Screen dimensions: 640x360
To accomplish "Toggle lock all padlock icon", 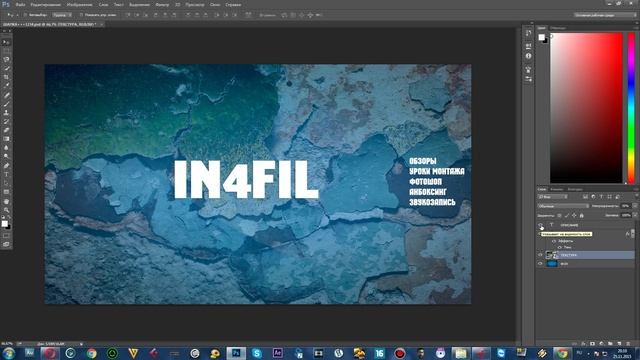I will (582, 216).
